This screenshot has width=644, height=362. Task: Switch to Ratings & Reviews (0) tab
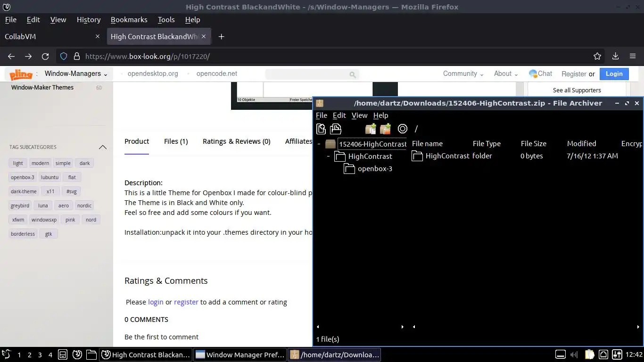coord(236,141)
